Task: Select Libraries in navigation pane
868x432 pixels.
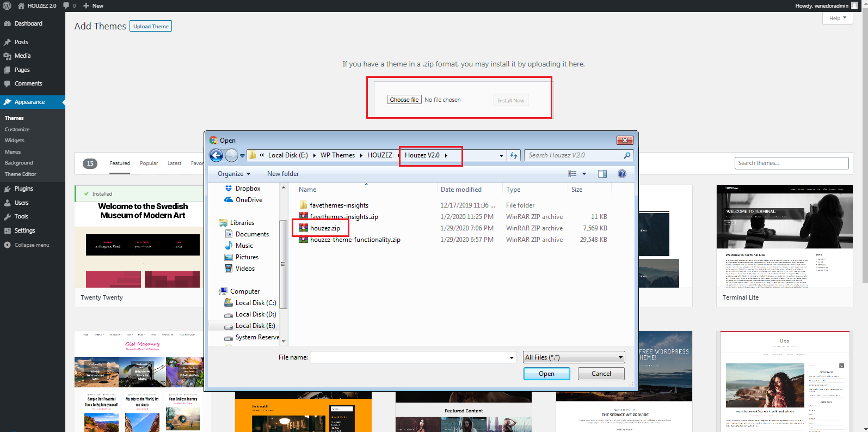Action: 242,223
